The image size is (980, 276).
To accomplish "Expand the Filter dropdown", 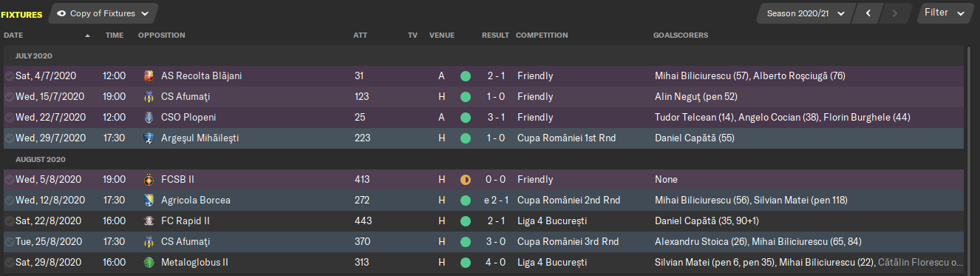I will 945,13.
